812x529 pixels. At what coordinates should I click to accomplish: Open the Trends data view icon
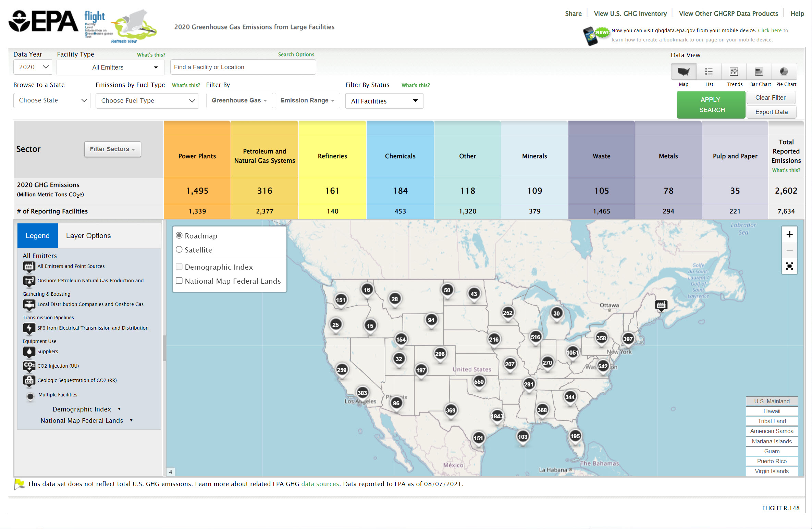[734, 72]
